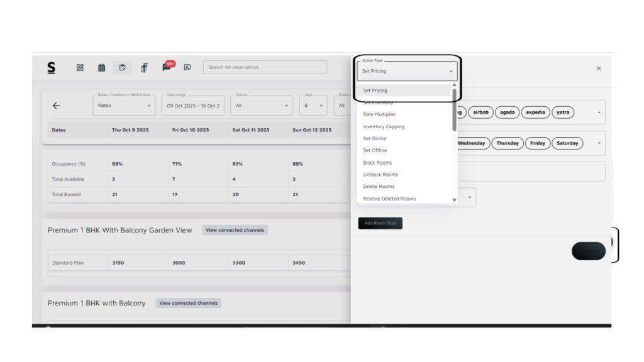Image resolution: width=644 pixels, height=362 pixels.
Task: Open the dashboard grid icon
Action: point(80,68)
